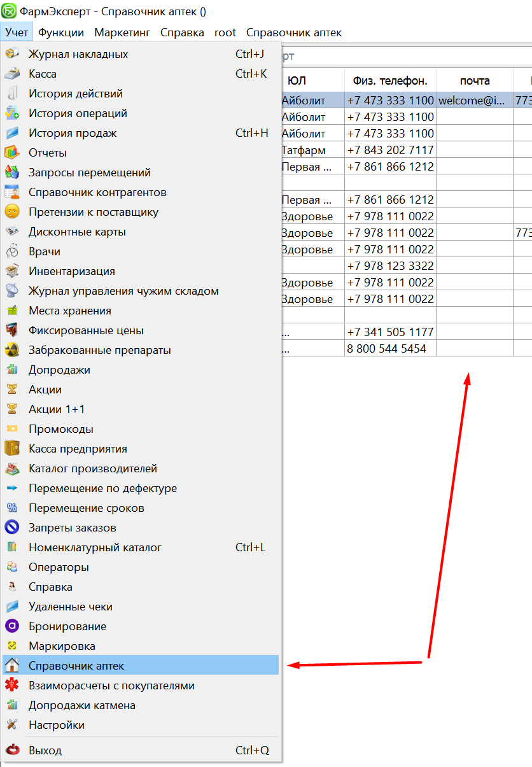Open the Маркетинг menu
The height and width of the screenshot is (767, 532).
[122, 32]
